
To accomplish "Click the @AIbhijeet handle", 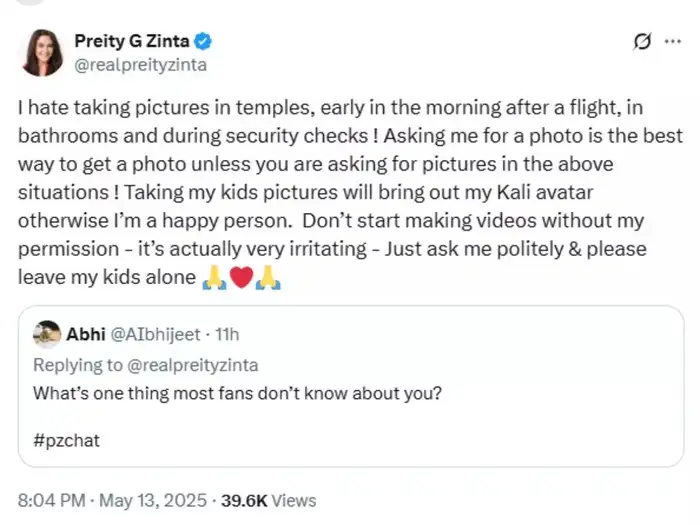I will point(150,334).
